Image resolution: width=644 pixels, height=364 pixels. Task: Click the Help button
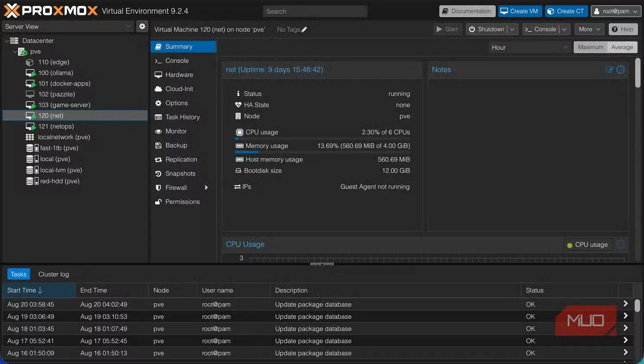(x=623, y=29)
